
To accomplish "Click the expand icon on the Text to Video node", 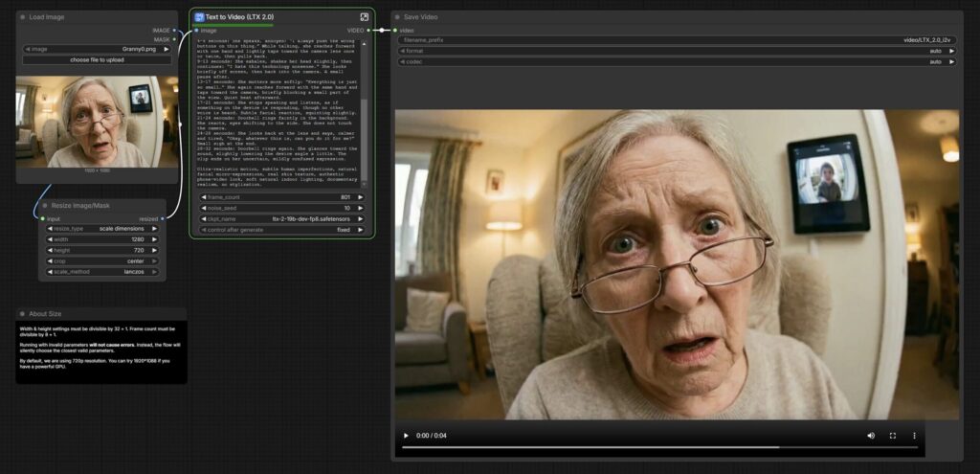I will [365, 17].
